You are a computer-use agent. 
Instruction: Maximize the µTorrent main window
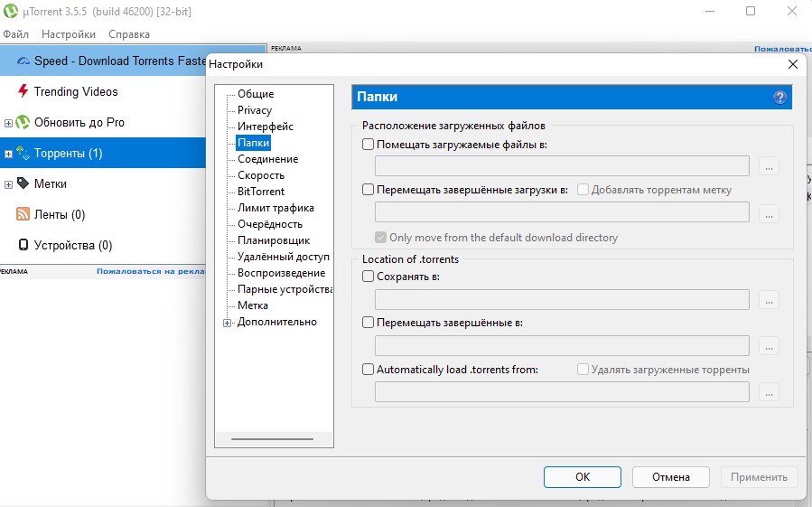click(751, 11)
